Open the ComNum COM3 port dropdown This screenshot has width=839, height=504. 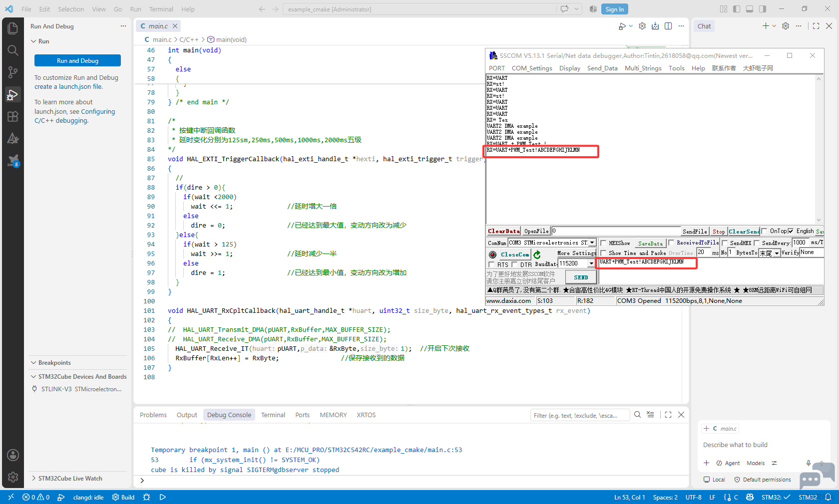(592, 243)
